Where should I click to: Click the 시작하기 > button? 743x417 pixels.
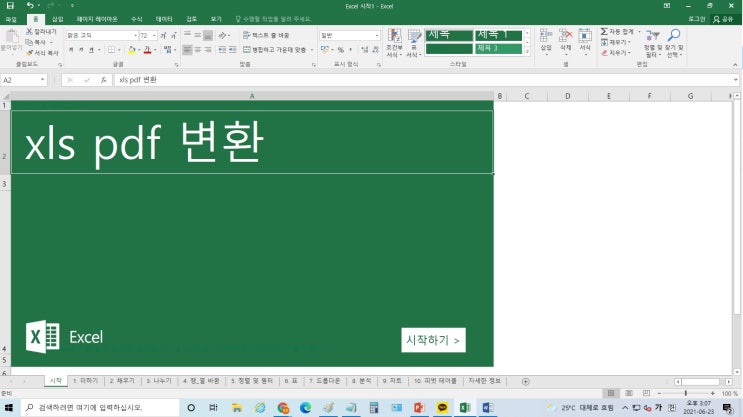433,340
